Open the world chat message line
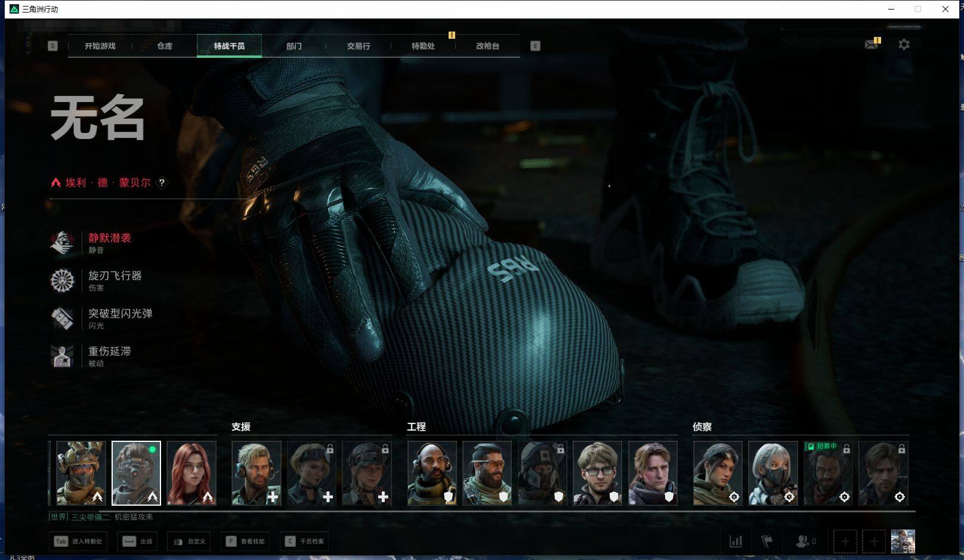This screenshot has width=964, height=560. (x=101, y=517)
